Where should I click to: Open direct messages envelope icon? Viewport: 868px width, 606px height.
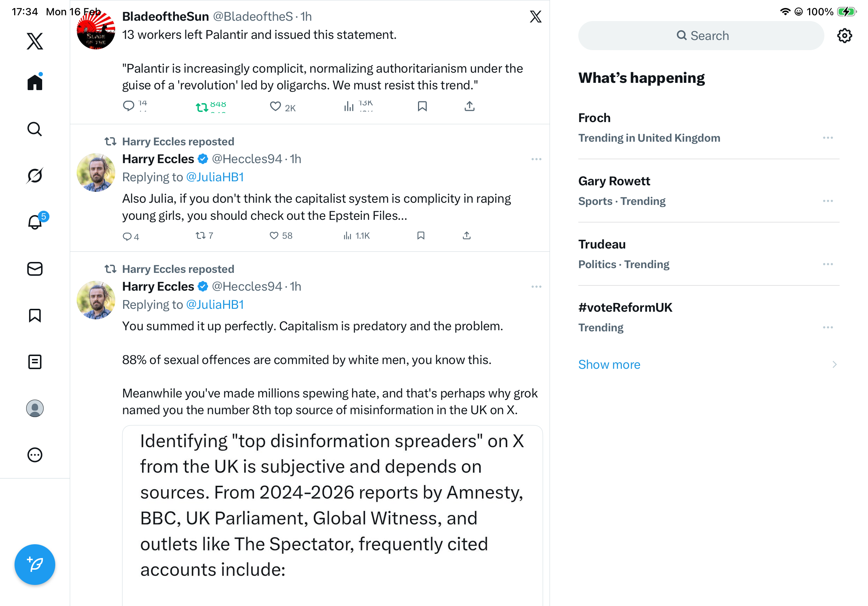point(35,269)
